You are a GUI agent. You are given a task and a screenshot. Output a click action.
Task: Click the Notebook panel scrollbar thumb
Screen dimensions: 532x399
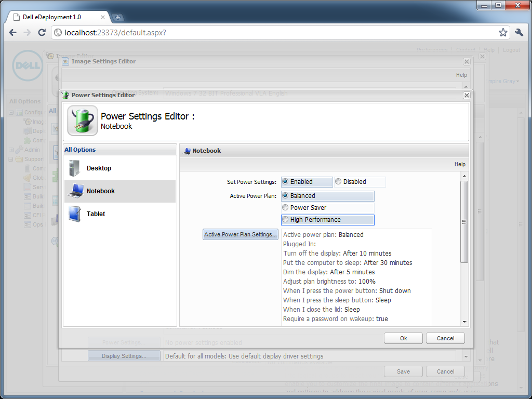[x=464, y=222]
